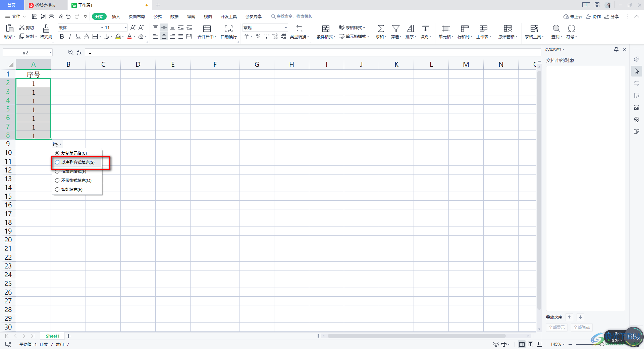This screenshot has height=349, width=644.
Task: Click the Paste clipboard icon
Action: click(x=9, y=29)
